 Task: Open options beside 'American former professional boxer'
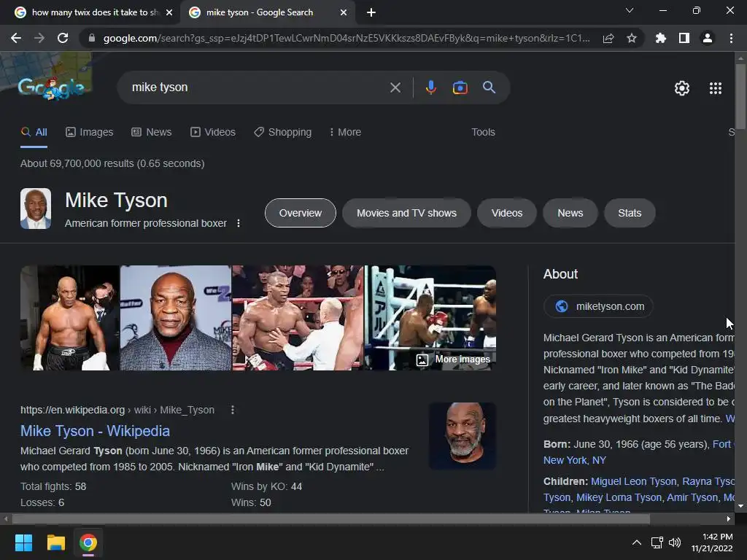pyautogui.click(x=239, y=223)
